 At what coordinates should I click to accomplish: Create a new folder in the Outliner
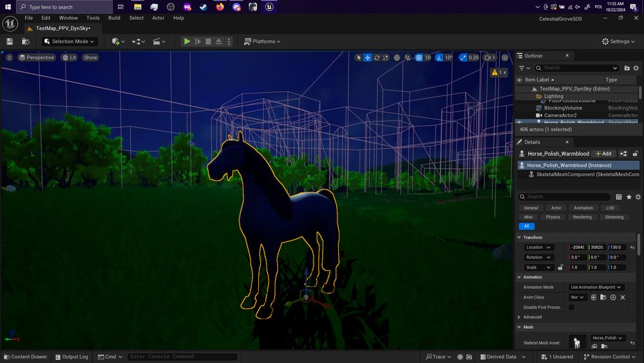tap(627, 68)
